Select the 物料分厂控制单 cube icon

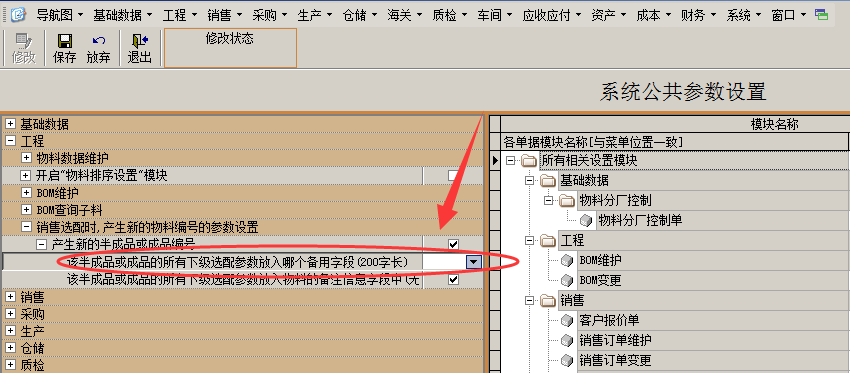pos(586,220)
